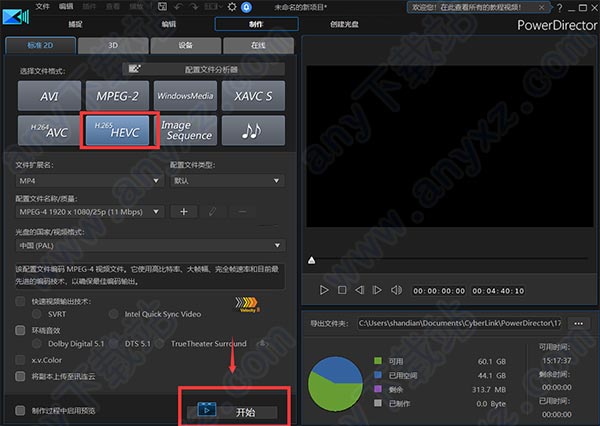Select Intel Quick Sync Video radio

pyautogui.click(x=113, y=314)
